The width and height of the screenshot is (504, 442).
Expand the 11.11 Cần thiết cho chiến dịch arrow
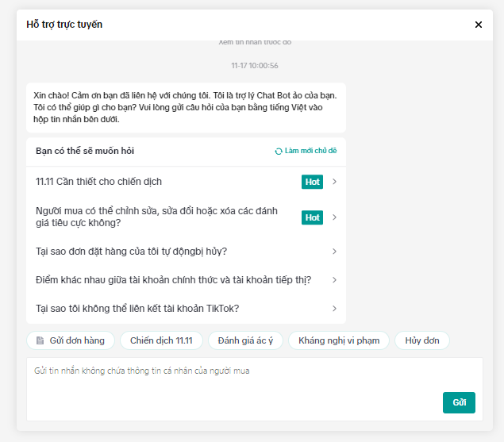point(335,182)
